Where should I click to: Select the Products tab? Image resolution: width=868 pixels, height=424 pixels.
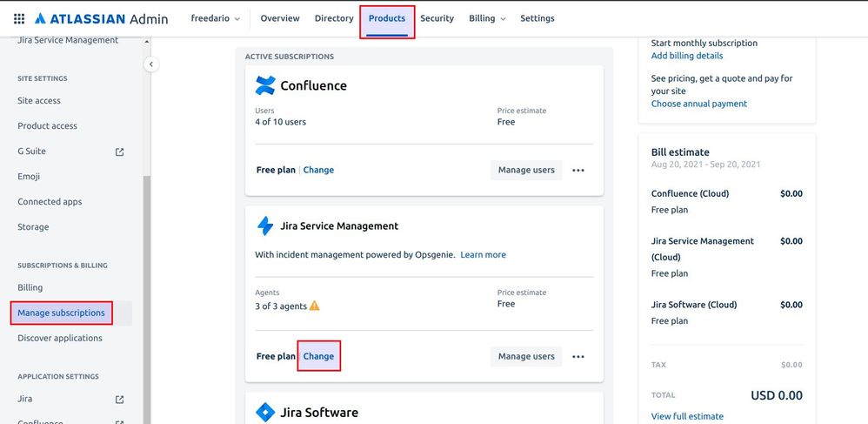[387, 18]
